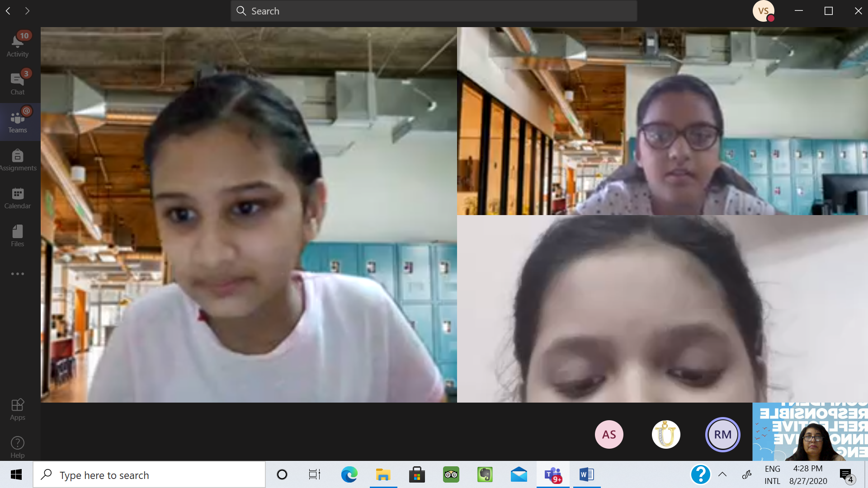This screenshot has height=488, width=868.
Task: Toggle the ENG INTL language indicator
Action: pyautogui.click(x=772, y=475)
